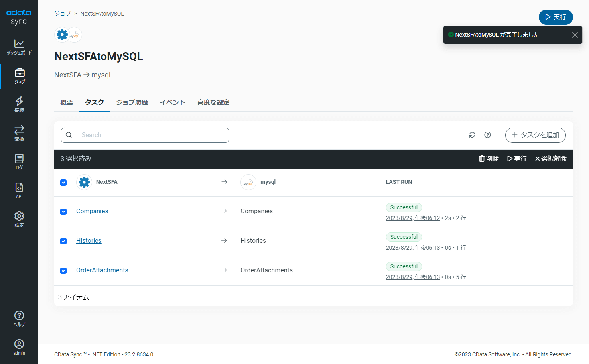589x364 pixels.
Task: Click the LAST RUN column header
Action: (399, 182)
